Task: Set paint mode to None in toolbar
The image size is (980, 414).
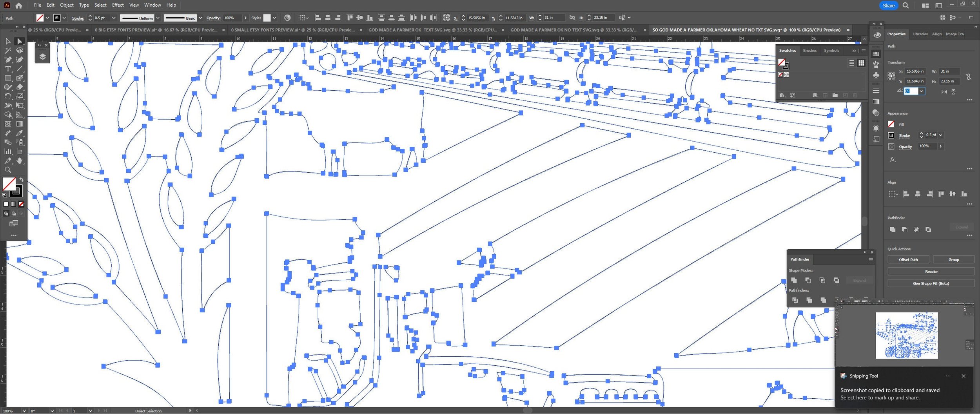Action: click(x=21, y=204)
